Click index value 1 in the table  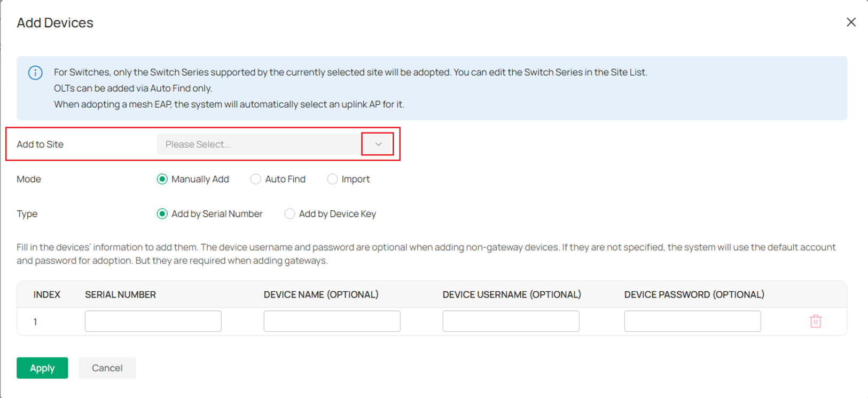tap(35, 322)
